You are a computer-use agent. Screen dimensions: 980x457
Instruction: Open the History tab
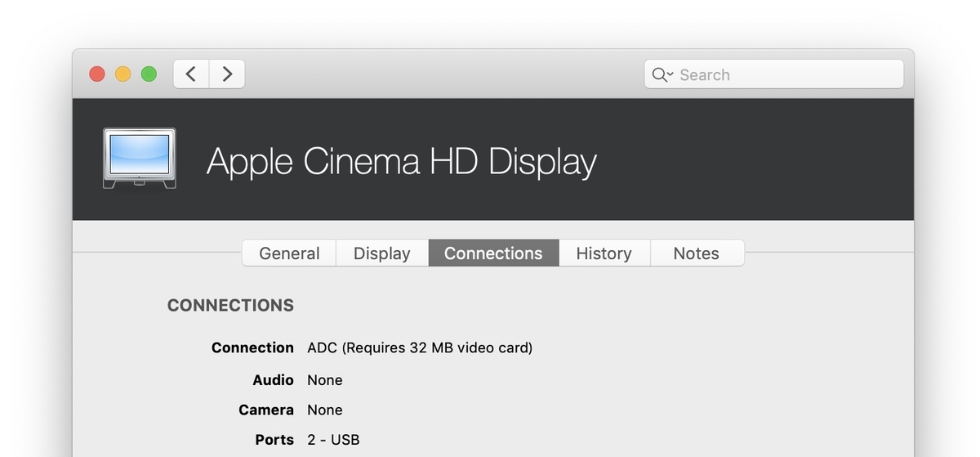coord(604,253)
